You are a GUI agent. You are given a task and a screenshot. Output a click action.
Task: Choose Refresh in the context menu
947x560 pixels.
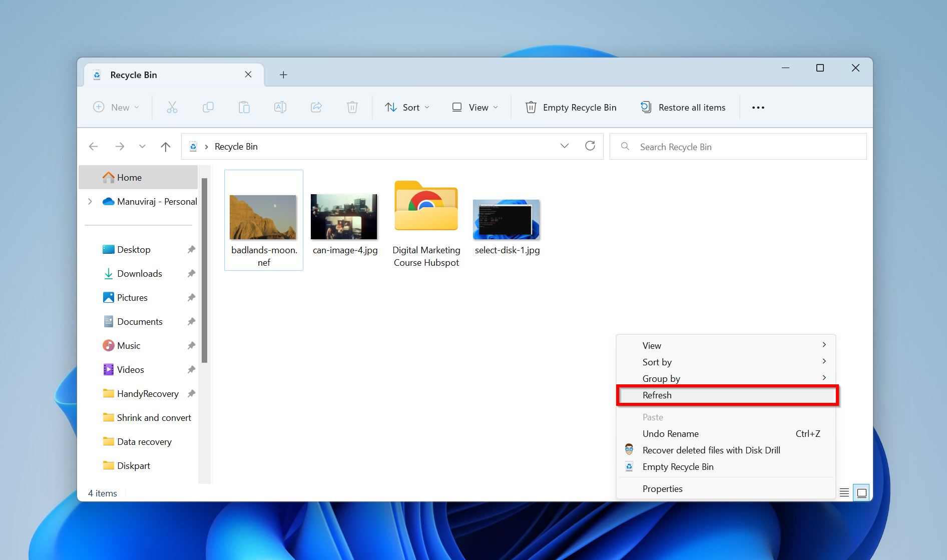click(x=727, y=395)
